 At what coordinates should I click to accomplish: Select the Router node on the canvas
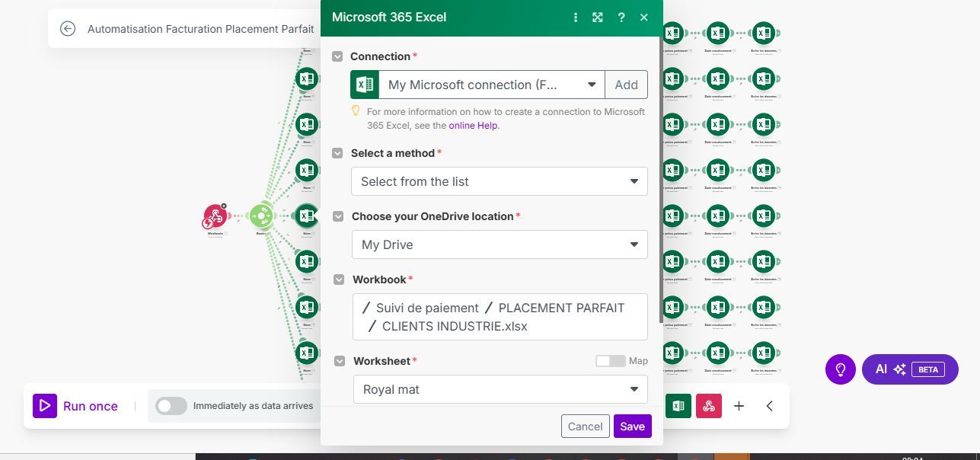click(261, 216)
